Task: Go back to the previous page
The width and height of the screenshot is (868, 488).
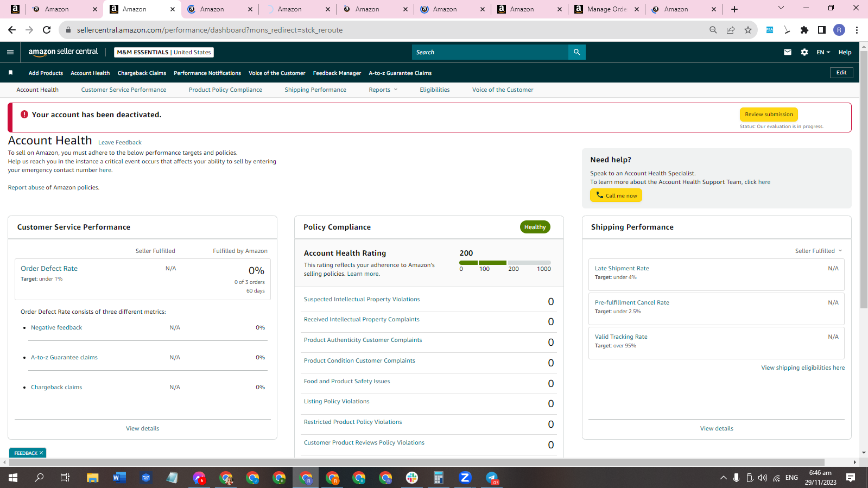Action: 12,30
